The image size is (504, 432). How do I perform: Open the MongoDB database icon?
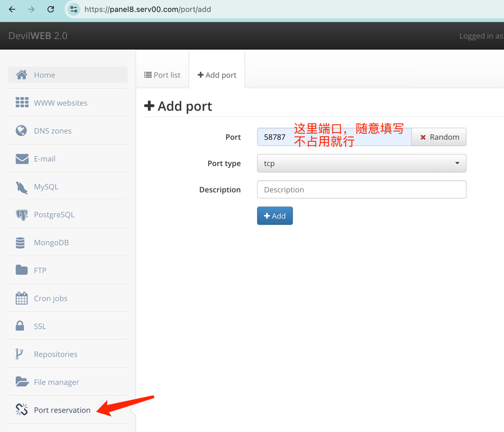pyautogui.click(x=20, y=243)
